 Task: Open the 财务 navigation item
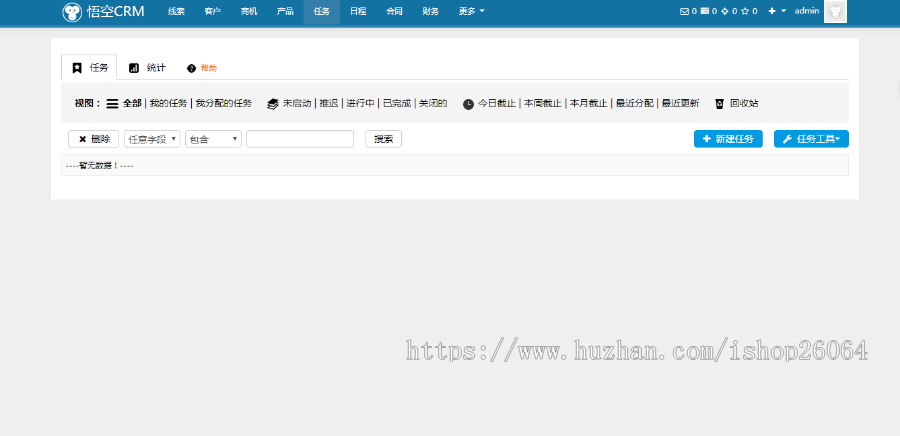pyautogui.click(x=430, y=11)
